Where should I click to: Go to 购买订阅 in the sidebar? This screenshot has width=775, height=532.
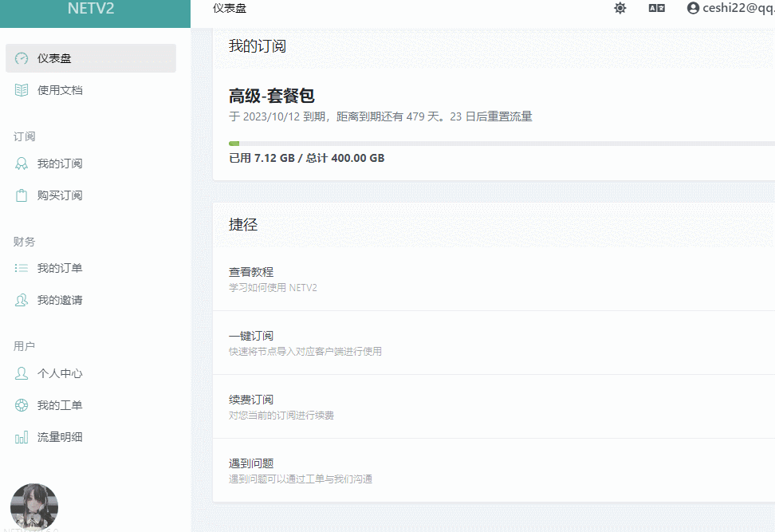point(91,195)
